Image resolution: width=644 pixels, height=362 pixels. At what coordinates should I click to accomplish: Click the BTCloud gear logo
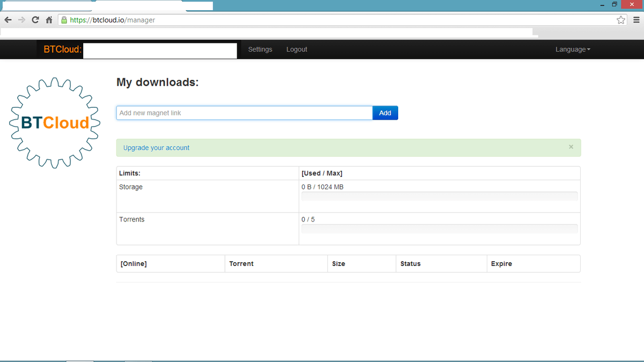[55, 123]
